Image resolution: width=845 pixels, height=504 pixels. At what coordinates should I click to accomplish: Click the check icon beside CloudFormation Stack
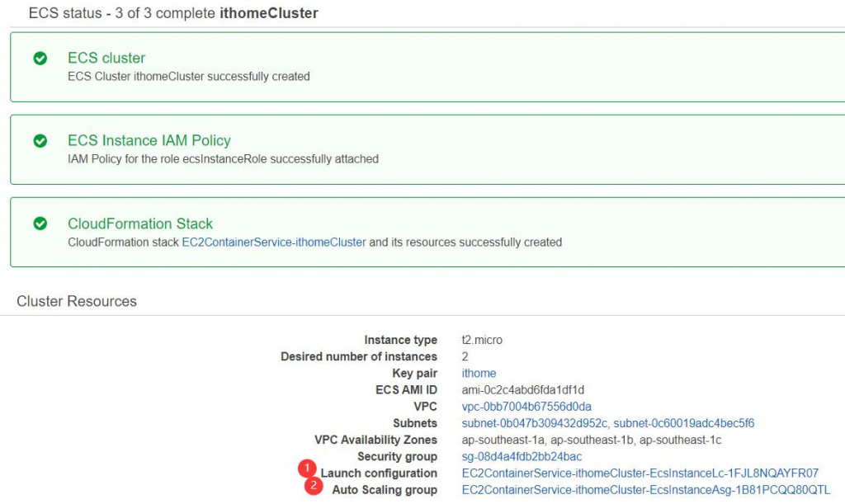[x=40, y=224]
